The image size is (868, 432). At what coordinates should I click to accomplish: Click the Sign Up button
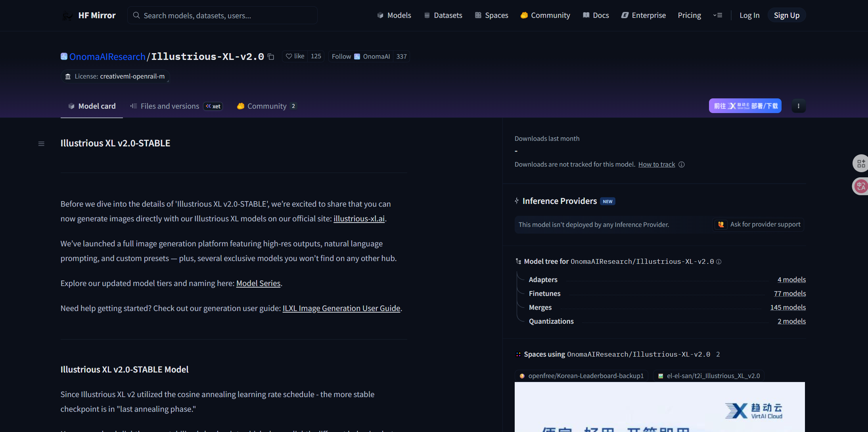point(787,15)
